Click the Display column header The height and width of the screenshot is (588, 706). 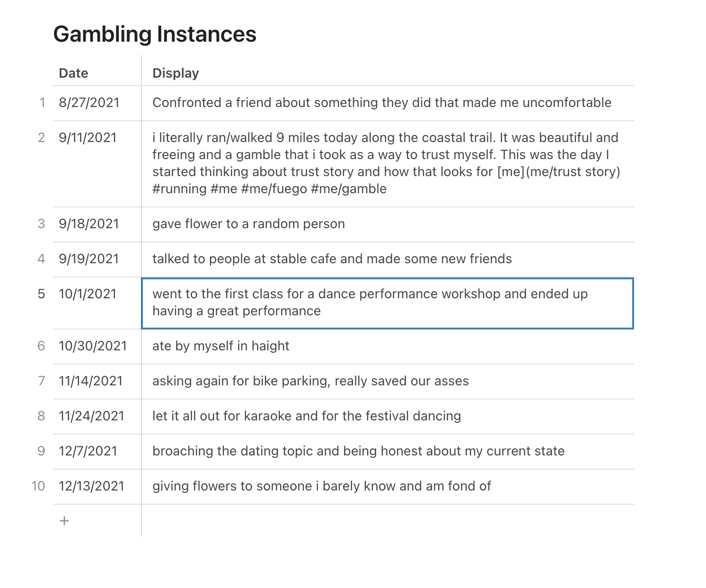(x=176, y=73)
